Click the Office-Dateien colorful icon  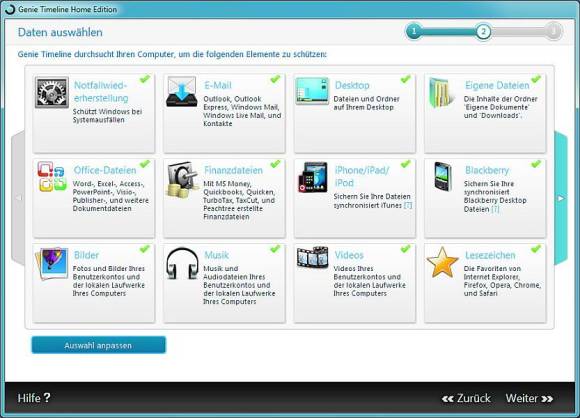[x=52, y=176]
